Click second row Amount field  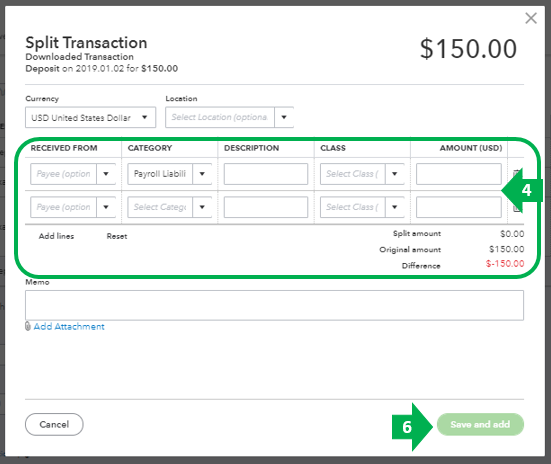(x=459, y=207)
